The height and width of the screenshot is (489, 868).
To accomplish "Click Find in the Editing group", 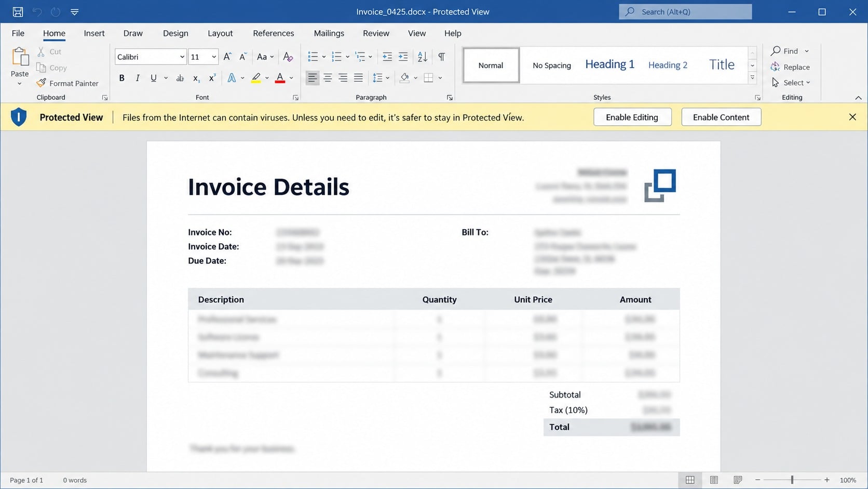I will 784,51.
